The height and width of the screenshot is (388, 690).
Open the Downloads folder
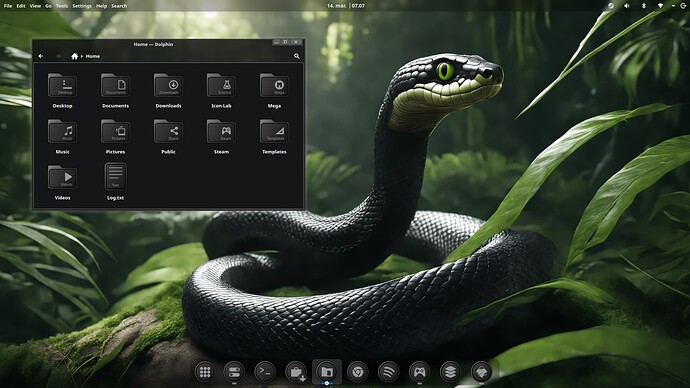(x=168, y=86)
